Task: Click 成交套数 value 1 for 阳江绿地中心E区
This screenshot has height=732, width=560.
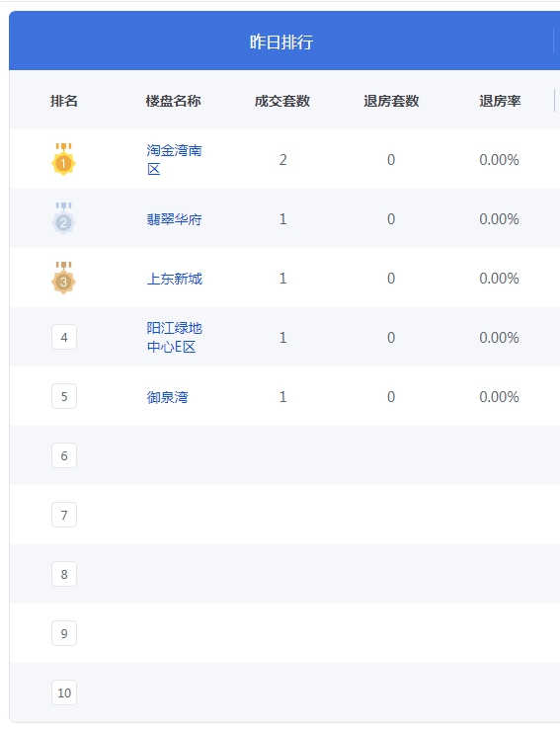Action: 282,338
